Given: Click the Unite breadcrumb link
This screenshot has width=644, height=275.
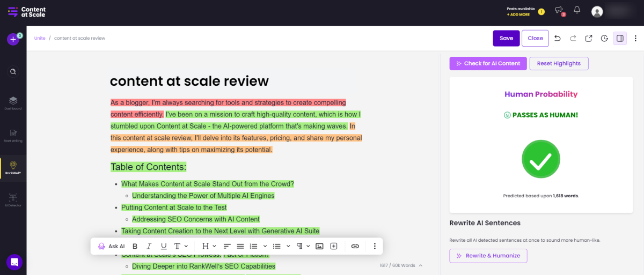Looking at the screenshot, I should coord(40,38).
